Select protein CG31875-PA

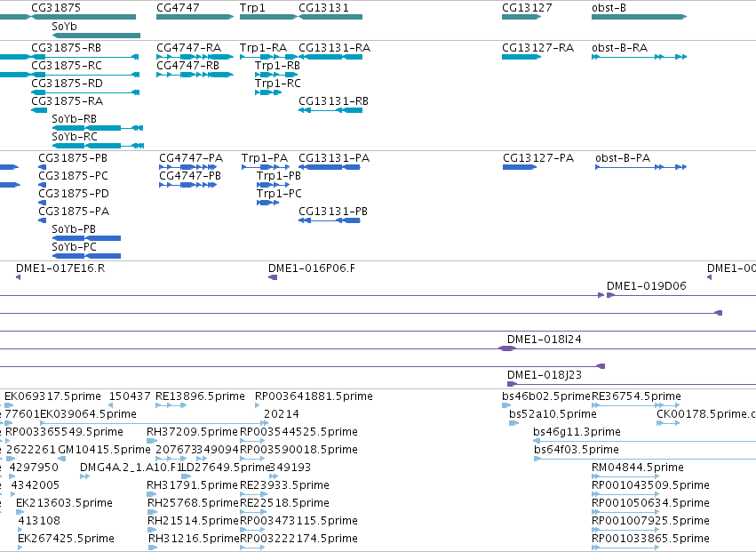coord(43,220)
